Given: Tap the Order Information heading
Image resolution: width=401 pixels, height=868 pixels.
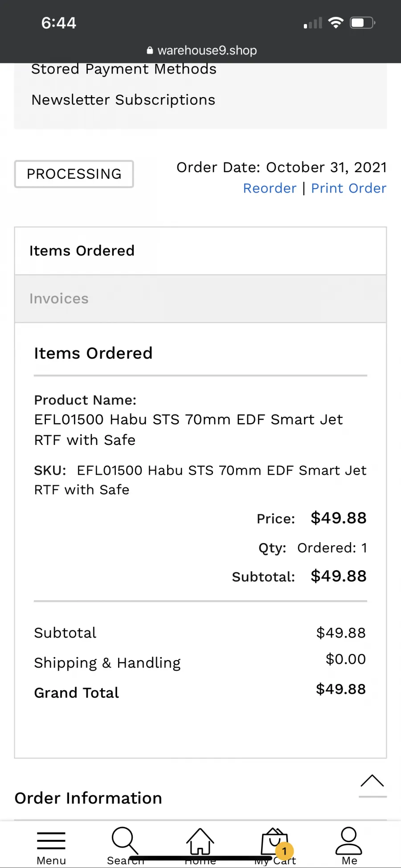Looking at the screenshot, I should (x=88, y=798).
